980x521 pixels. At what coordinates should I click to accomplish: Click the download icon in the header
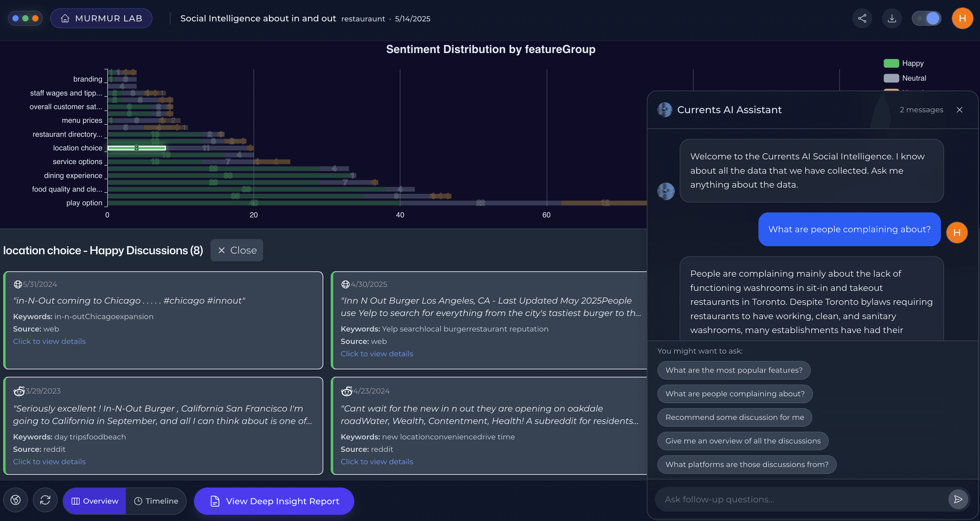click(x=892, y=18)
